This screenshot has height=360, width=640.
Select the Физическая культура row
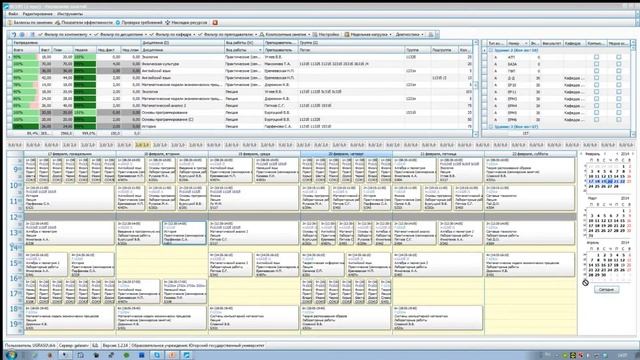tap(241, 64)
